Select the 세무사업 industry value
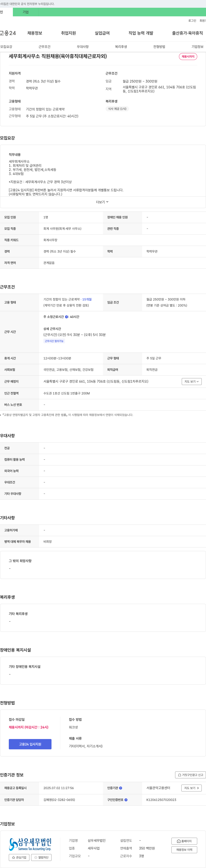Image resolution: width=206 pixels, height=868 pixels. (x=94, y=848)
